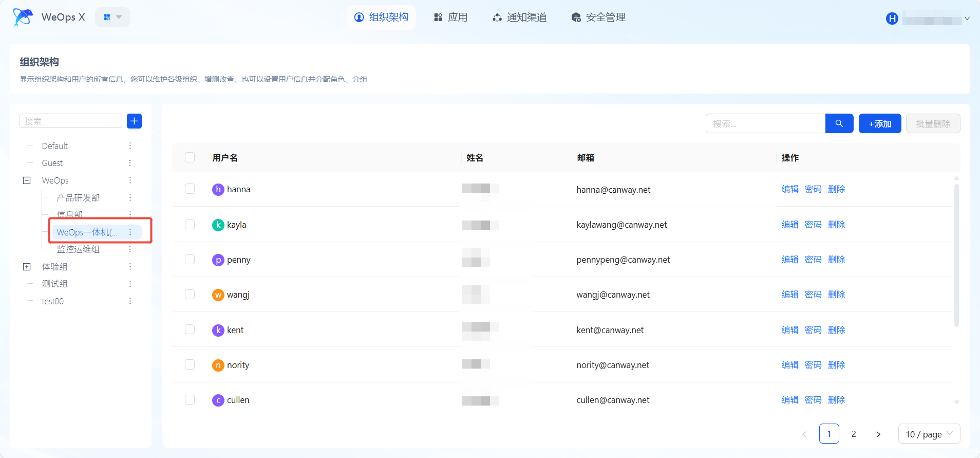The width and height of the screenshot is (980, 458).
Task: Add a new organization group with plus button
Action: pyautogui.click(x=134, y=121)
